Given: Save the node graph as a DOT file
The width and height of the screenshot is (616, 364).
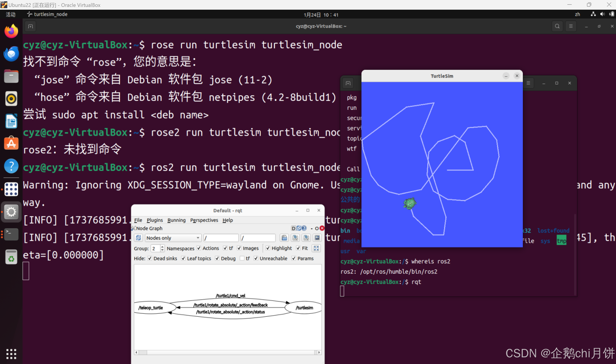Looking at the screenshot, I should (x=295, y=238).
